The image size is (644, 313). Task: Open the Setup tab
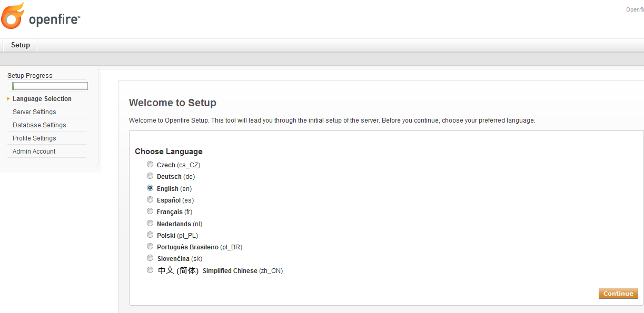tap(20, 45)
